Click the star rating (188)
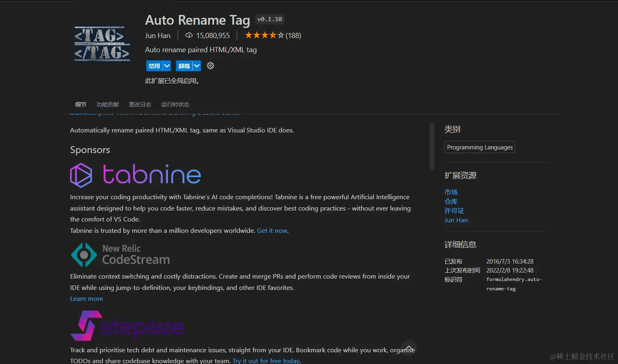Screen dimensions: 618x364 tap(273, 35)
